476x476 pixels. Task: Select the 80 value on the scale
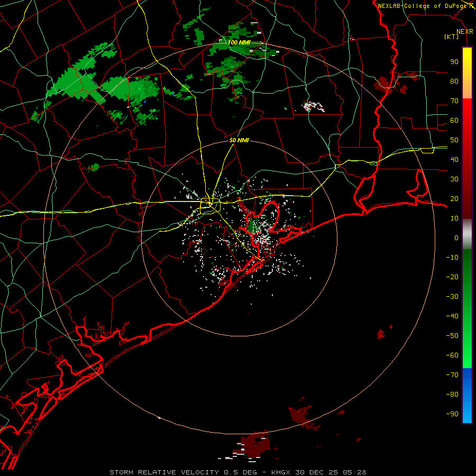454,81
